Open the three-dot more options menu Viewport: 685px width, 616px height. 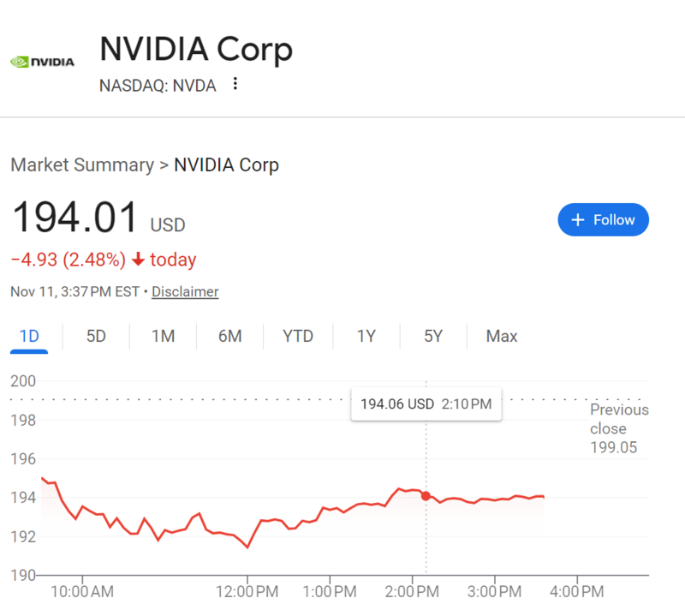pos(235,84)
